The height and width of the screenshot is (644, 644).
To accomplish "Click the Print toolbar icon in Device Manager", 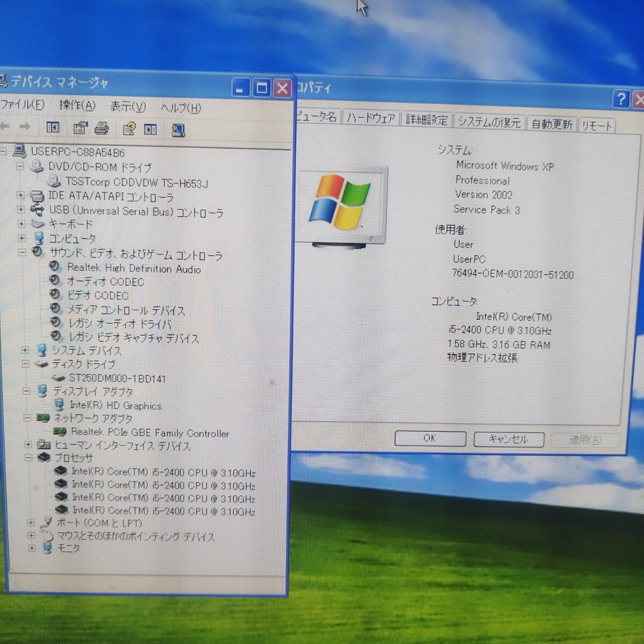I will click(x=102, y=129).
